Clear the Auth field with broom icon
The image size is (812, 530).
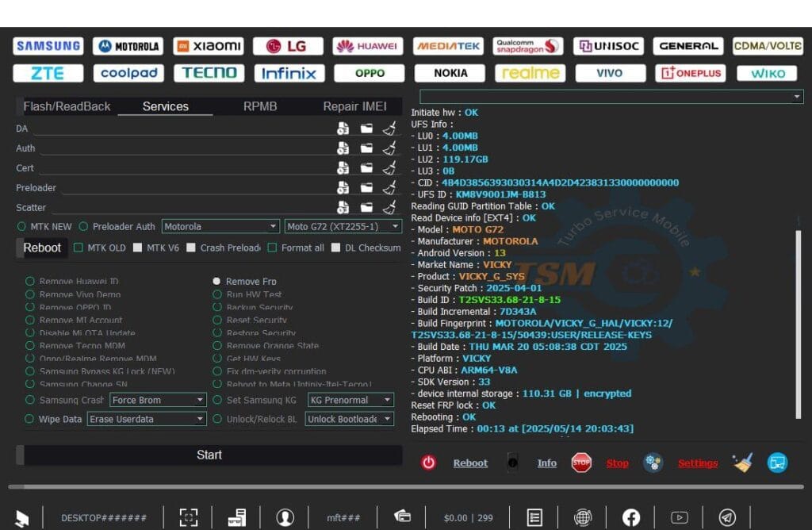[x=389, y=148]
